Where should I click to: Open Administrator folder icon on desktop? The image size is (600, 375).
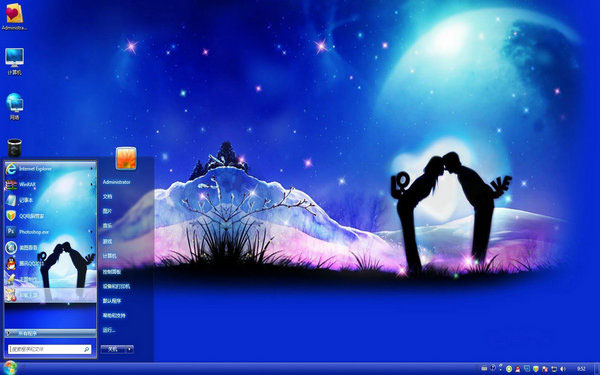pyautogui.click(x=15, y=16)
